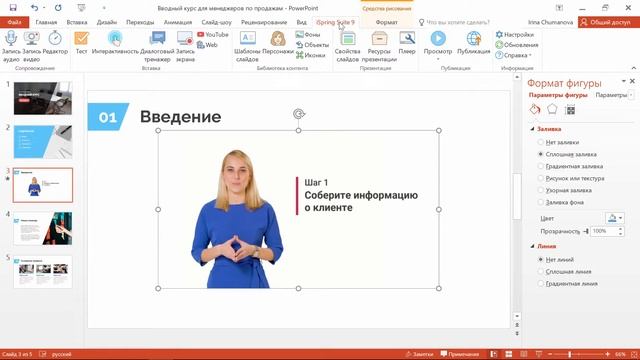Open the Иконки icon library
The width and height of the screenshot is (640, 360).
coord(311,55)
